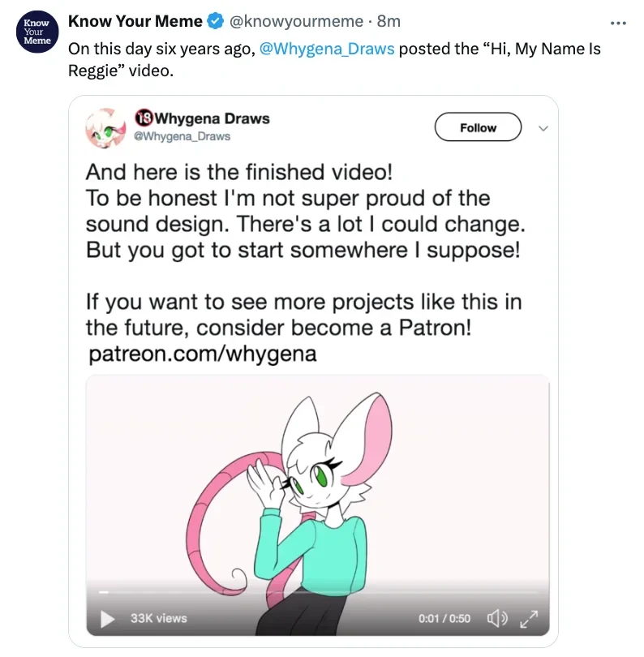Open the patreon.com/whygena link

(x=203, y=354)
